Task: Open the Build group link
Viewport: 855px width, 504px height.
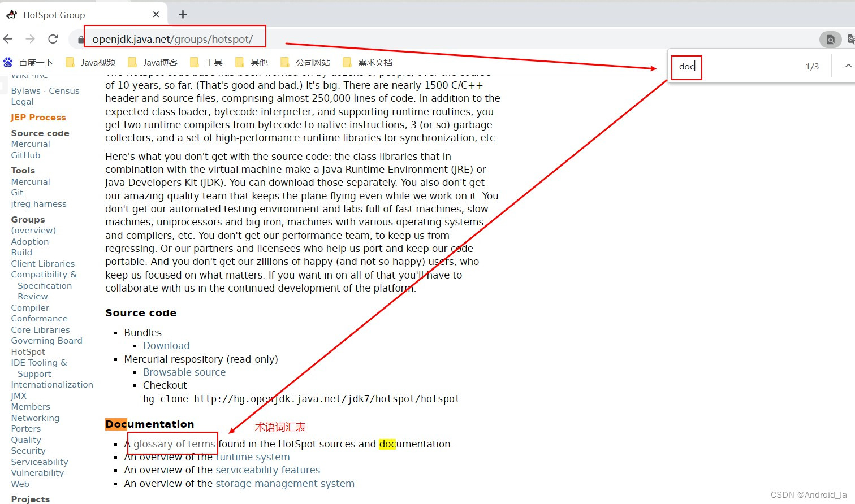Action: tap(21, 253)
